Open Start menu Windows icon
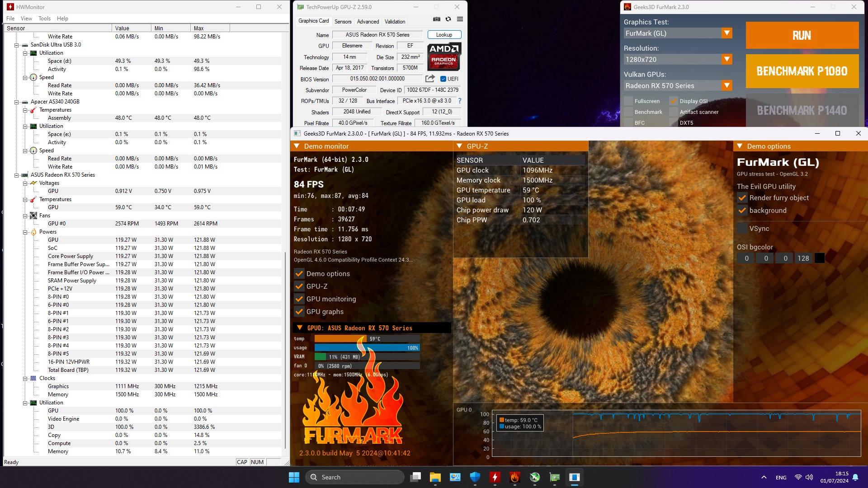 (294, 477)
